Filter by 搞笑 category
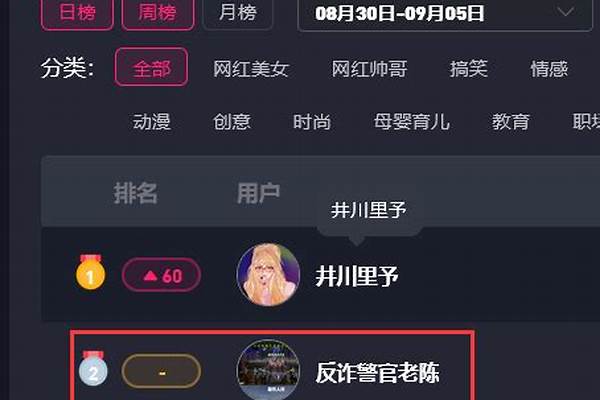600x400 pixels. [469, 69]
